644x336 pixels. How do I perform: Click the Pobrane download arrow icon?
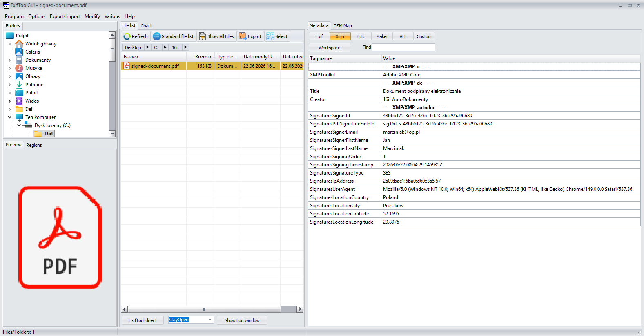tap(19, 85)
